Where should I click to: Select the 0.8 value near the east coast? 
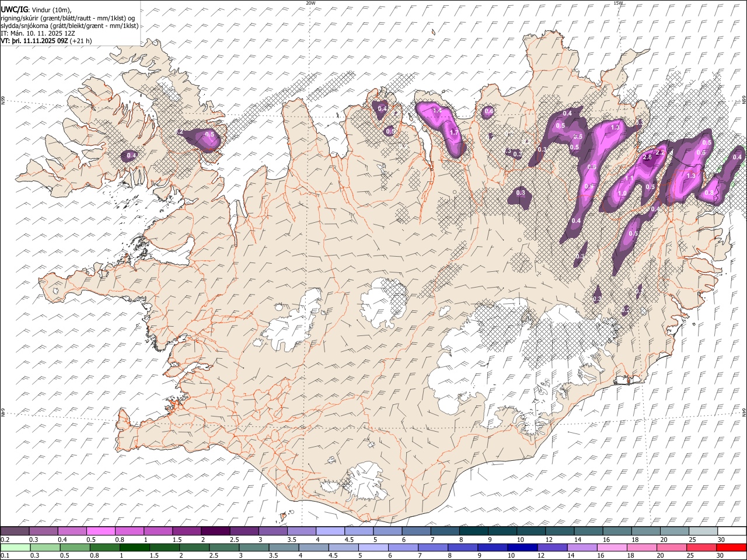[x=709, y=193]
